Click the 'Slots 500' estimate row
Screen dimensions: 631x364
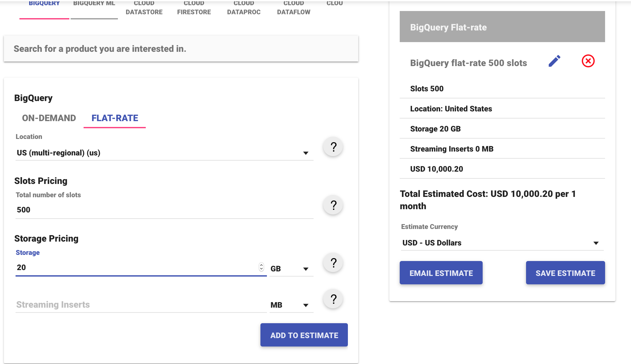pyautogui.click(x=502, y=89)
